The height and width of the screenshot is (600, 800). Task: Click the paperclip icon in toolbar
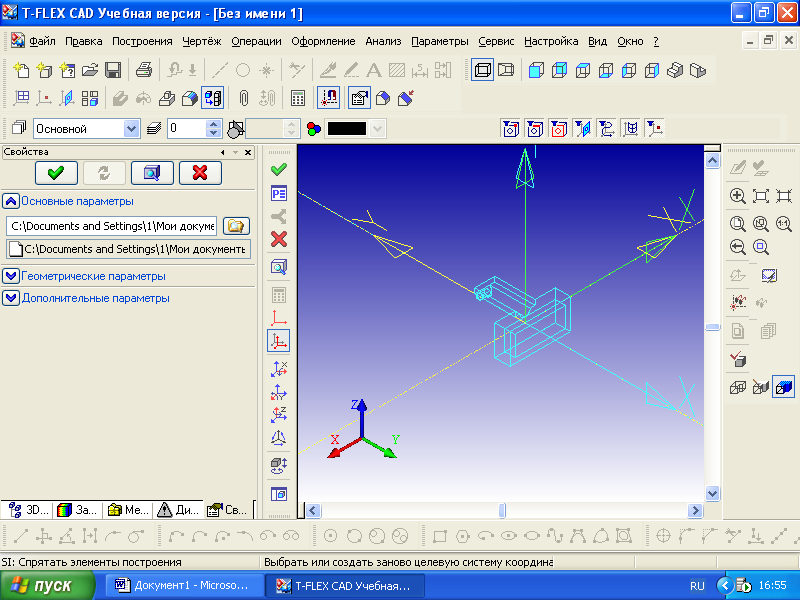[x=243, y=98]
